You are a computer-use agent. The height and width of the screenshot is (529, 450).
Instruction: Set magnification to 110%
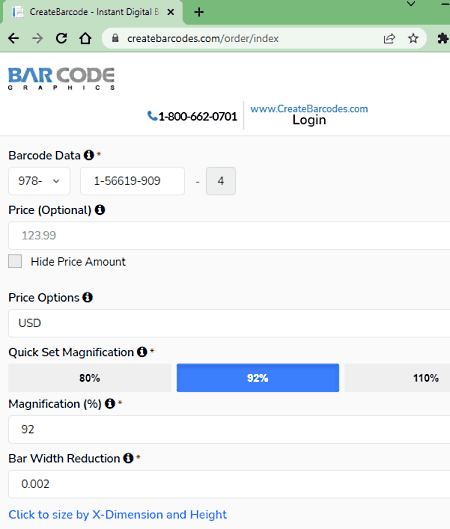397,378
